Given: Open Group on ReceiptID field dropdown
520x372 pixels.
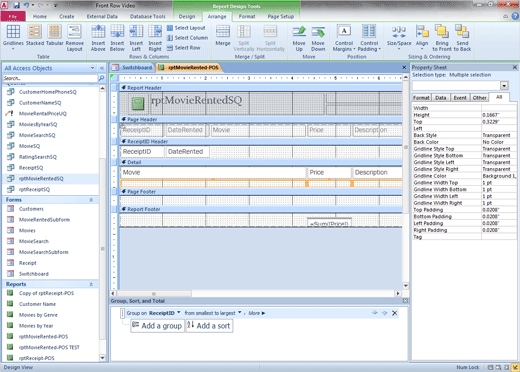Looking at the screenshot, I should point(179,313).
